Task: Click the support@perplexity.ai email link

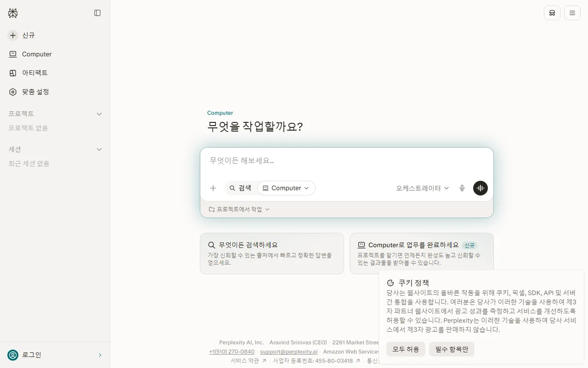Action: [288, 352]
